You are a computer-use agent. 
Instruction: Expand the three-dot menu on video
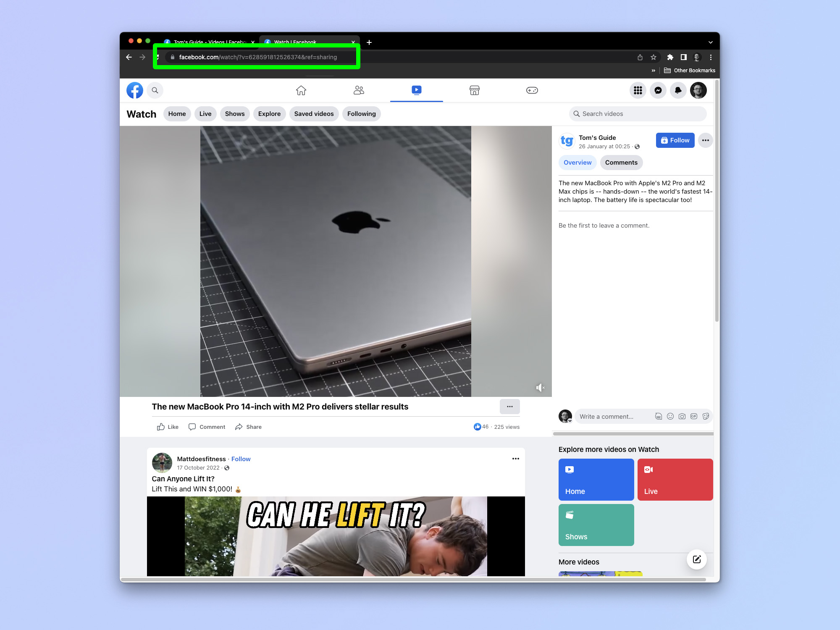(x=509, y=406)
